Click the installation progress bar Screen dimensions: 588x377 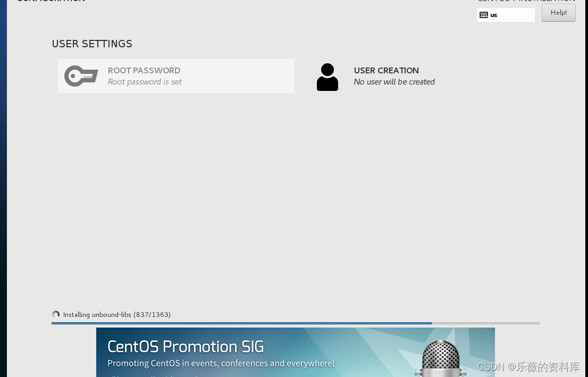click(296, 323)
